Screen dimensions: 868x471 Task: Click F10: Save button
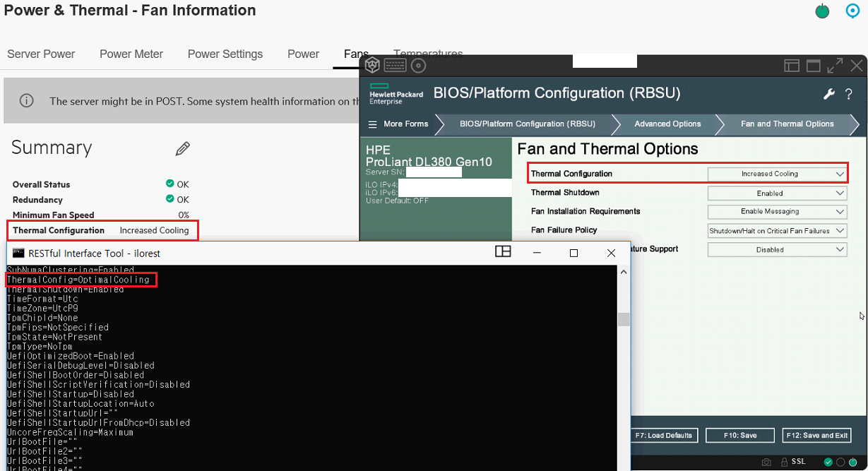point(739,435)
